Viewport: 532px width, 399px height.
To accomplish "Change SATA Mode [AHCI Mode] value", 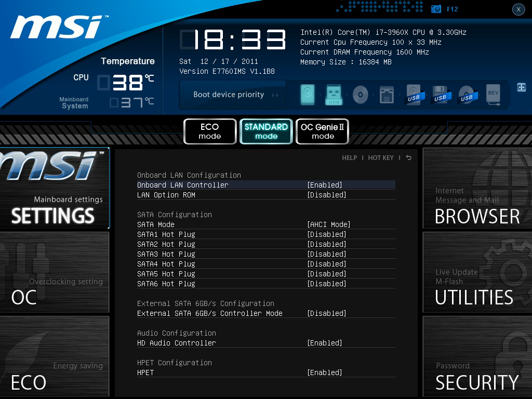I will point(329,224).
